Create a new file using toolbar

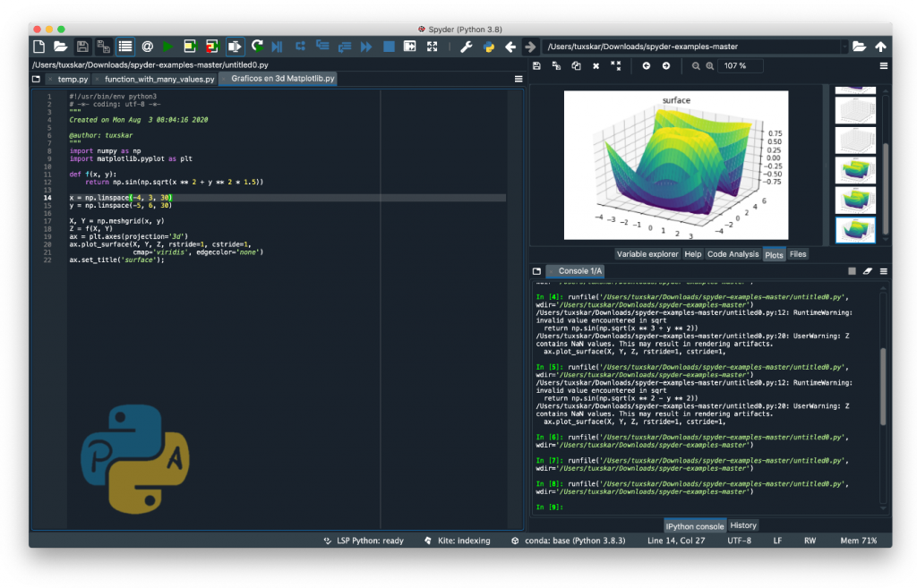click(39, 47)
